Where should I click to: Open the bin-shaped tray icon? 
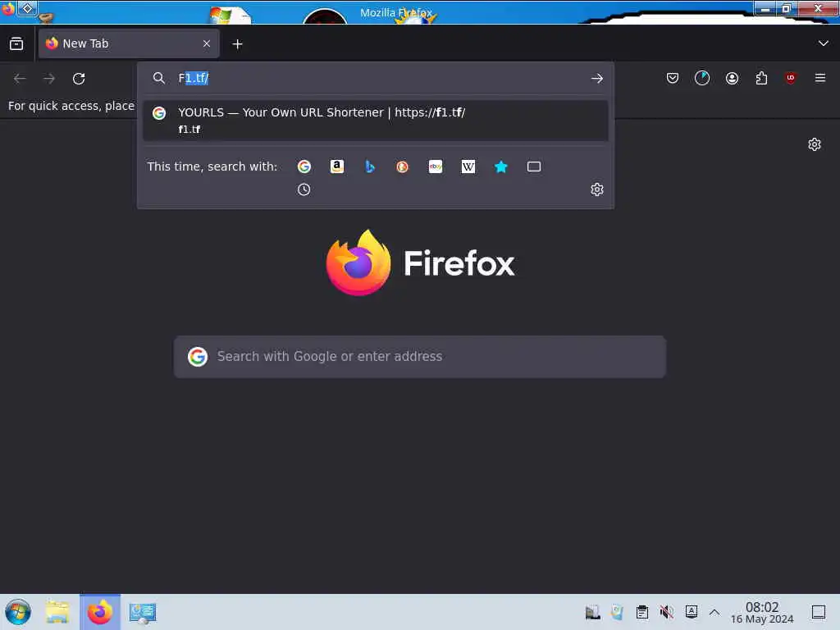617,612
